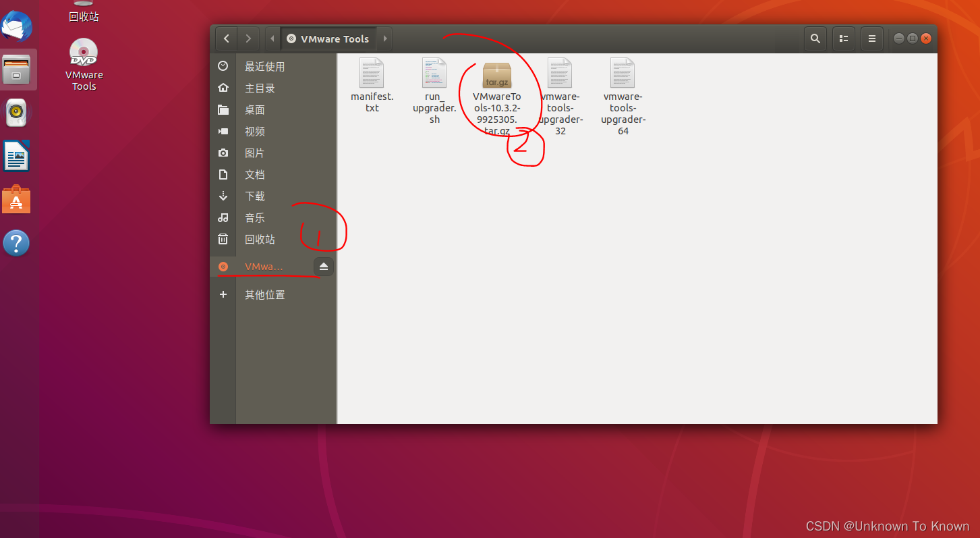Viewport: 980px width, 538px height.
Task: Click the orange disc icon in sidebar
Action: coord(223,267)
